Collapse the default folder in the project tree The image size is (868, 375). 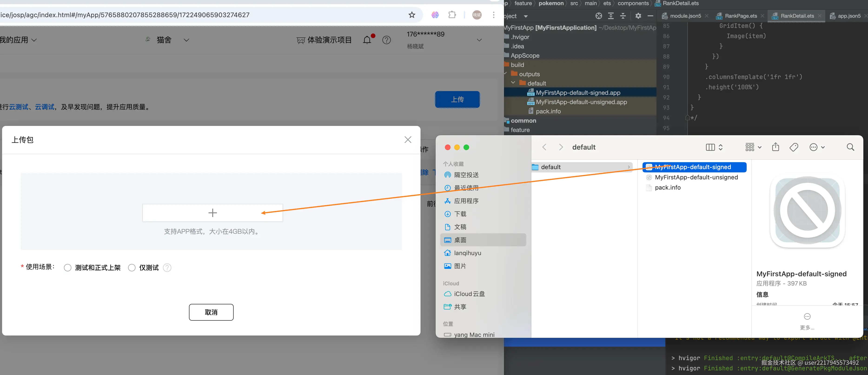click(513, 83)
